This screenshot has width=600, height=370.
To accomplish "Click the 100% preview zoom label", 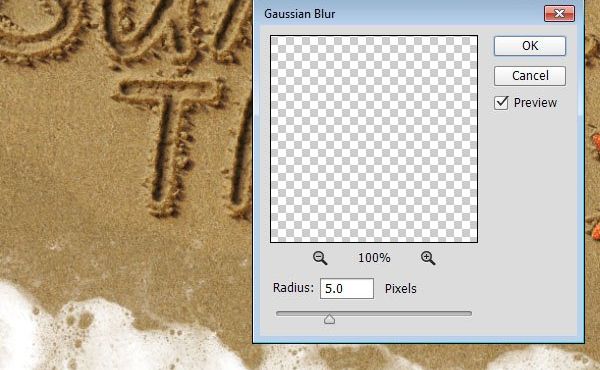I will 374,258.
